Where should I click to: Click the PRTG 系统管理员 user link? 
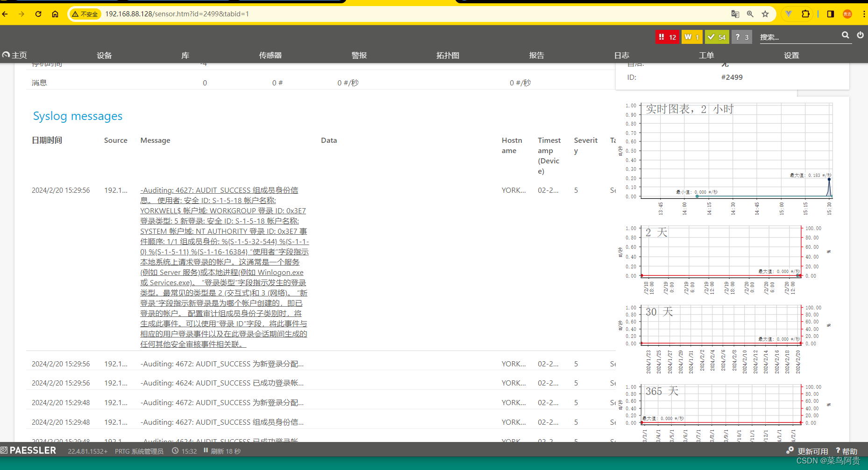(139, 451)
